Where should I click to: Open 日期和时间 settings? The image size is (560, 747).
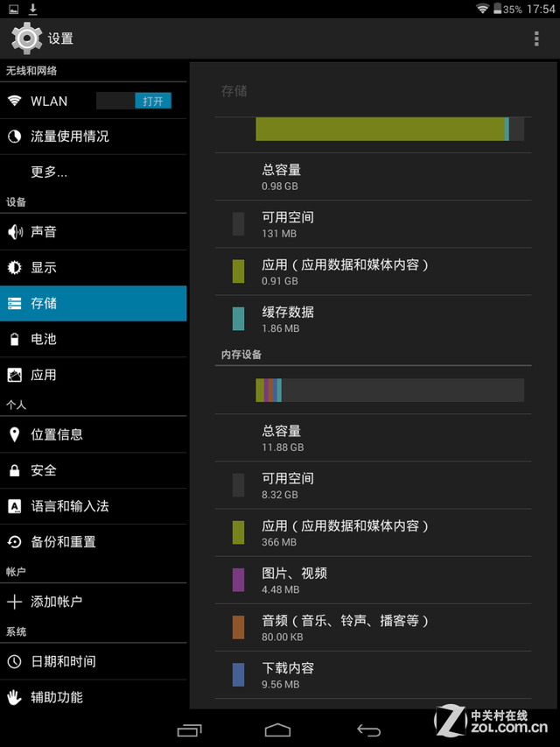coord(63,661)
